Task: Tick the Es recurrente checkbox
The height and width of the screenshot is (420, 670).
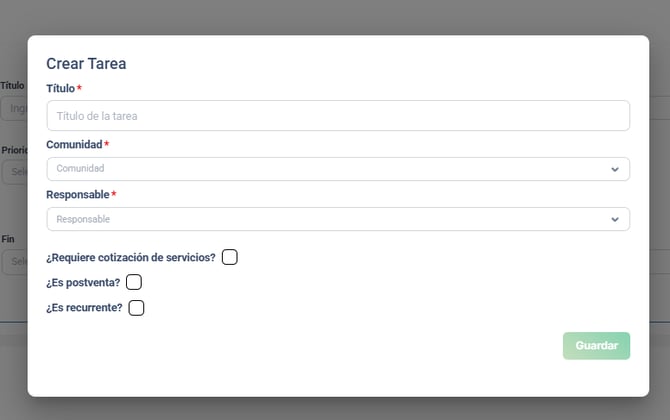Action: click(x=136, y=308)
